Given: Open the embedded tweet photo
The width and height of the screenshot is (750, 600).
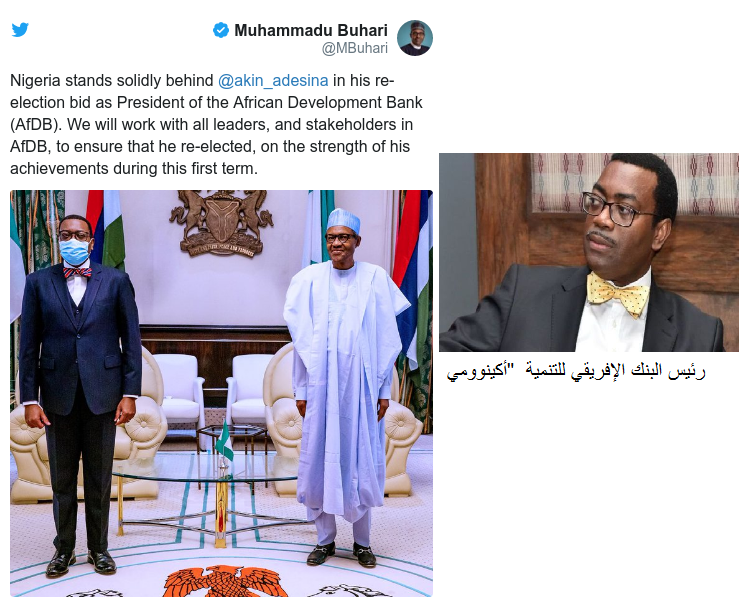Looking at the screenshot, I should (x=221, y=393).
